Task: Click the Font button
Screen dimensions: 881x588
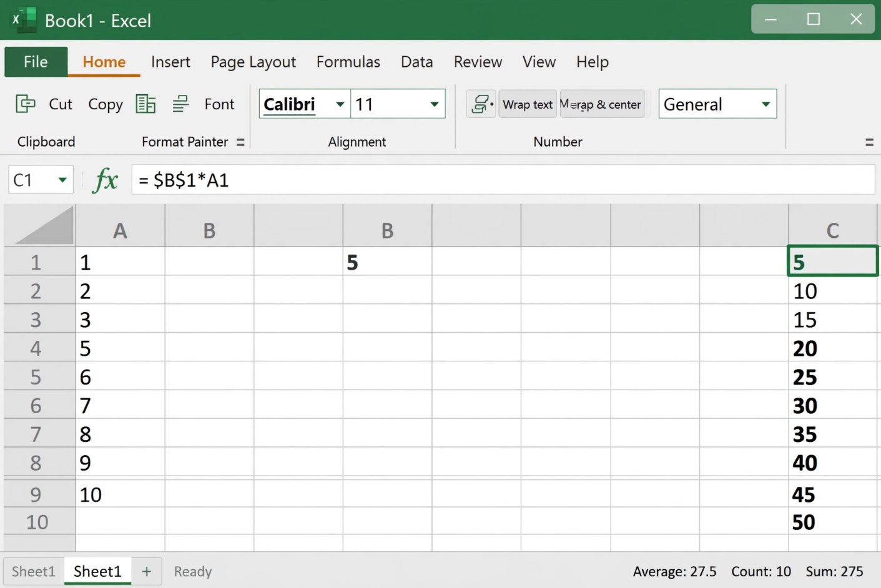Action: (x=219, y=104)
